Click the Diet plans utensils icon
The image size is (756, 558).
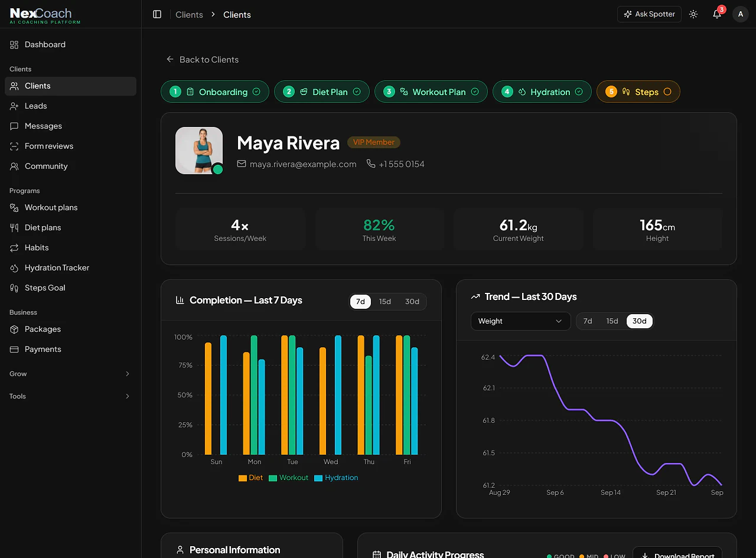pyautogui.click(x=14, y=227)
